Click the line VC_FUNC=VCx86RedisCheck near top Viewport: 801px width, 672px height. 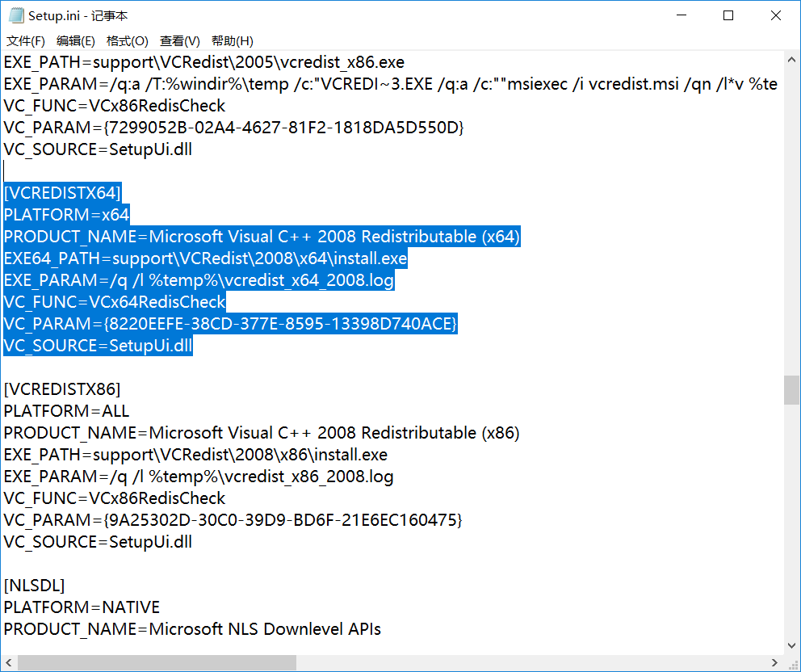[115, 106]
